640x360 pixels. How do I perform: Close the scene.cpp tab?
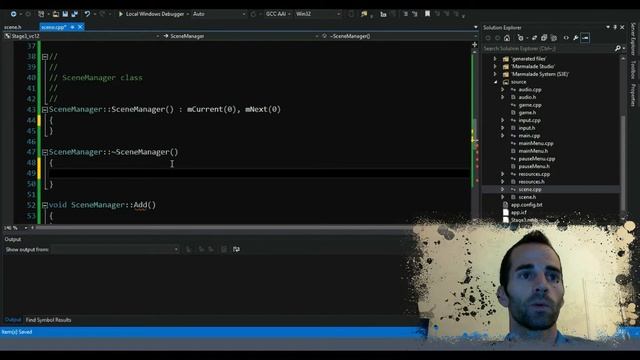coord(80,27)
